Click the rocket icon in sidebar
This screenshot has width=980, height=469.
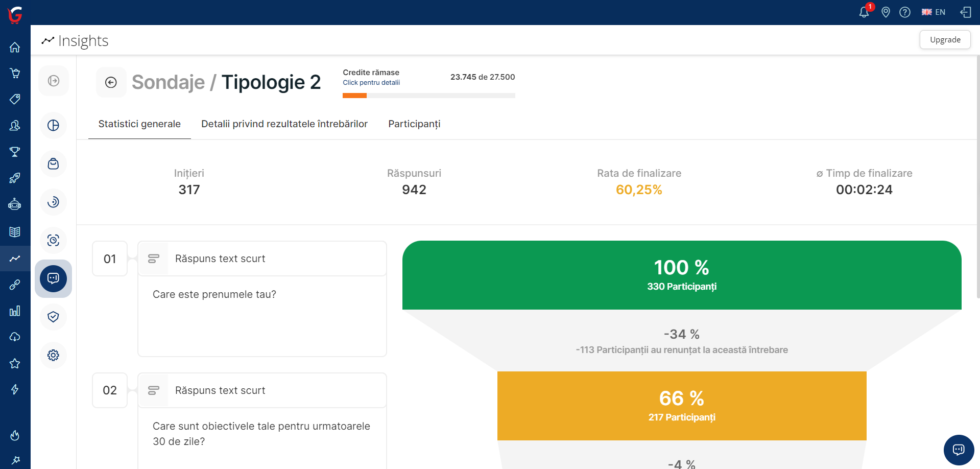coord(15,178)
